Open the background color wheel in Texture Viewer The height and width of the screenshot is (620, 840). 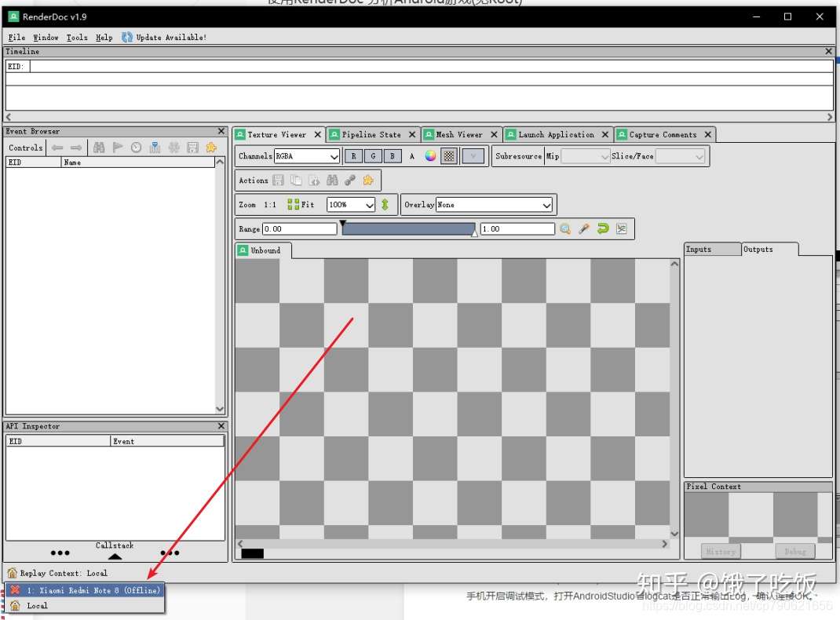tap(430, 156)
